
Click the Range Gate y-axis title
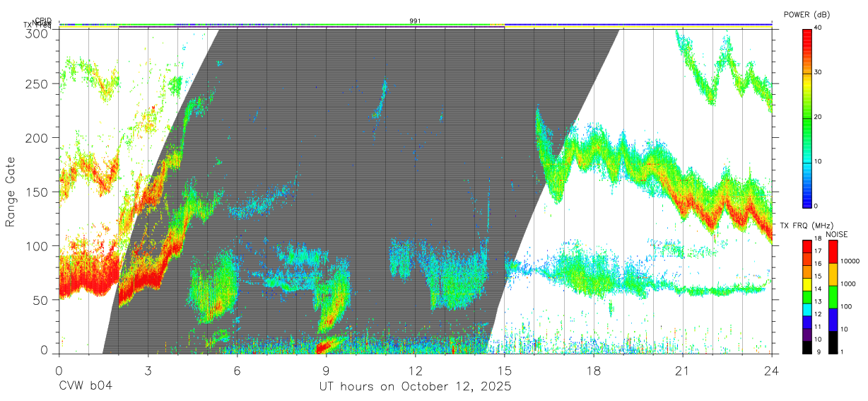point(11,191)
